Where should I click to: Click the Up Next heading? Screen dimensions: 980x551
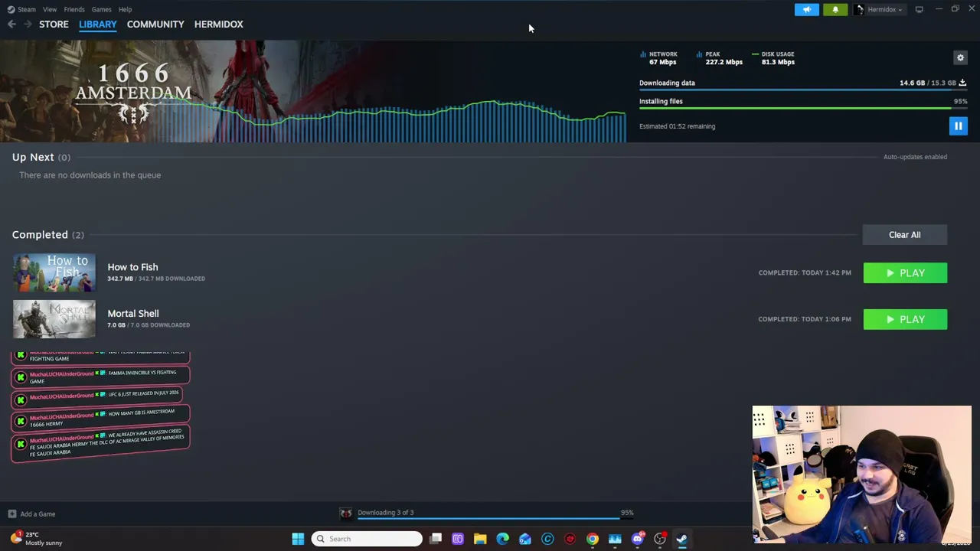click(x=33, y=157)
